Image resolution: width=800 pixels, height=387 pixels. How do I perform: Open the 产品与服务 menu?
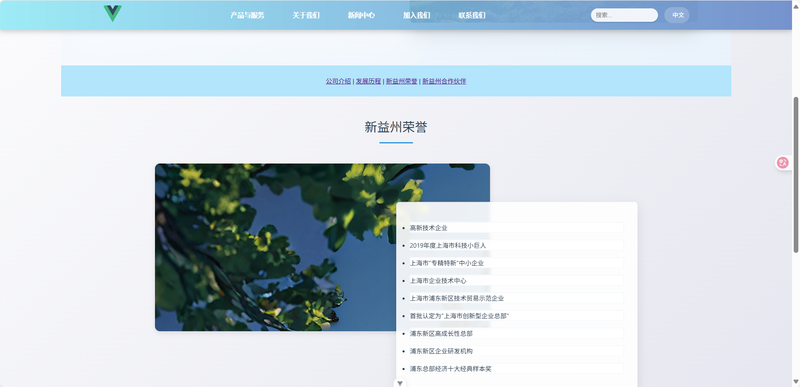(x=247, y=15)
